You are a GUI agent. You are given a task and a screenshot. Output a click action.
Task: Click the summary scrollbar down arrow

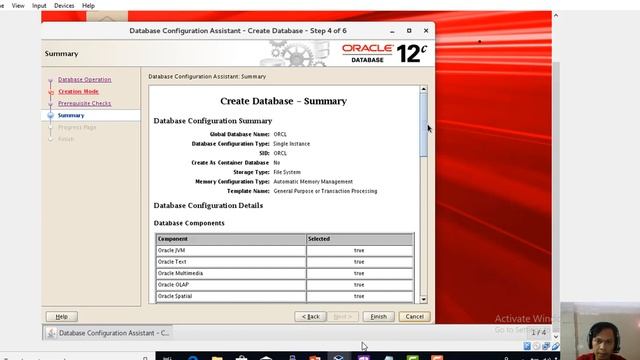(424, 300)
